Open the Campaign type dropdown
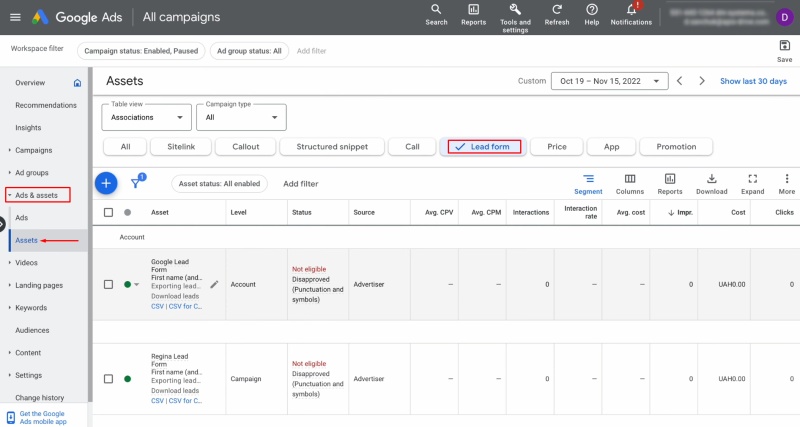800x427 pixels. click(x=241, y=117)
